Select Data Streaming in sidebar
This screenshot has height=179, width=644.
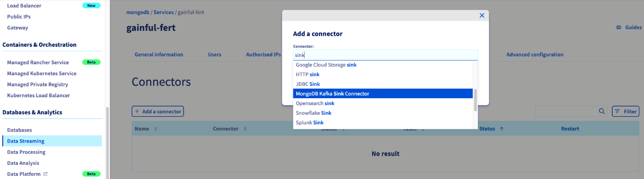pyautogui.click(x=52, y=141)
